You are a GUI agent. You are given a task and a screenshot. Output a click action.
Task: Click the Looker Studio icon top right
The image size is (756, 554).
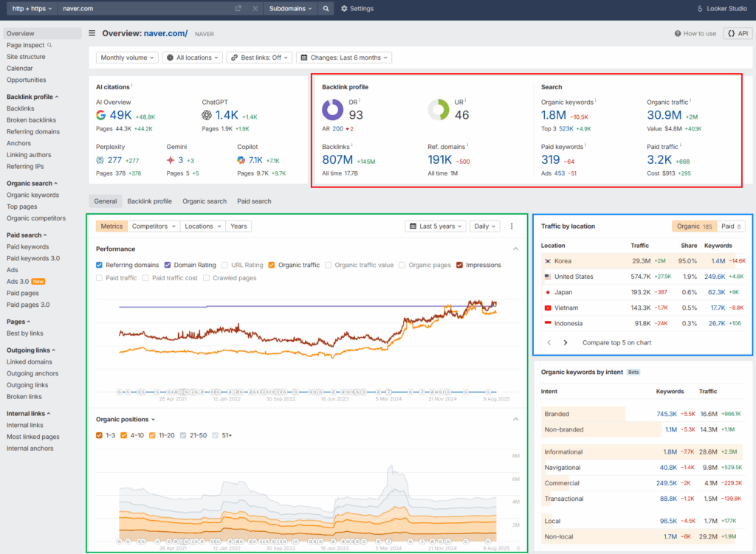pos(700,8)
